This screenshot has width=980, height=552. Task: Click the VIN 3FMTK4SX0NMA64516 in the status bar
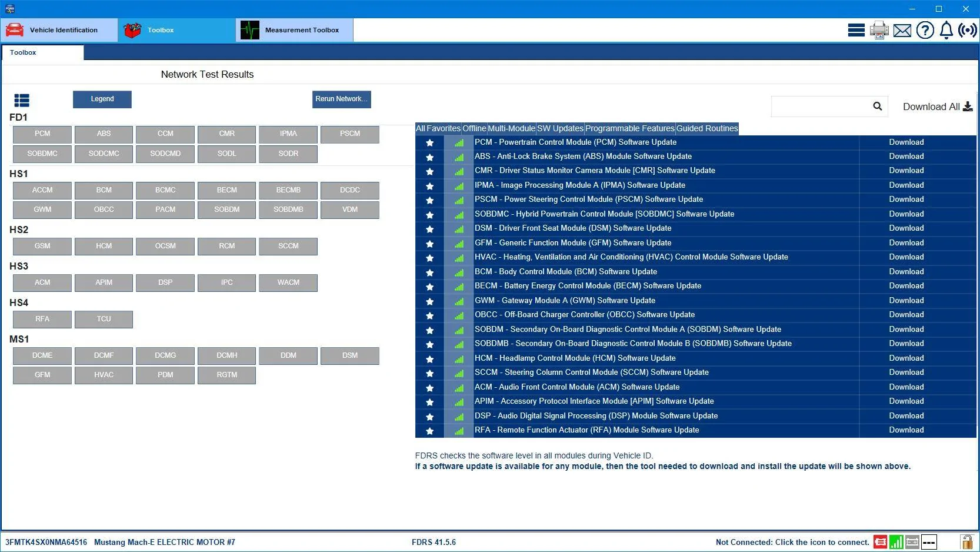[46, 542]
